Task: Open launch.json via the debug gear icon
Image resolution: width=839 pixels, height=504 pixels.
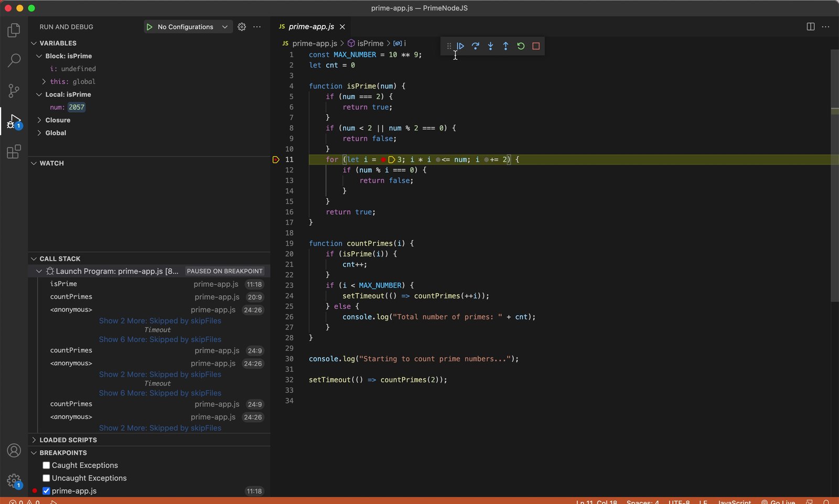Action: 242,27
